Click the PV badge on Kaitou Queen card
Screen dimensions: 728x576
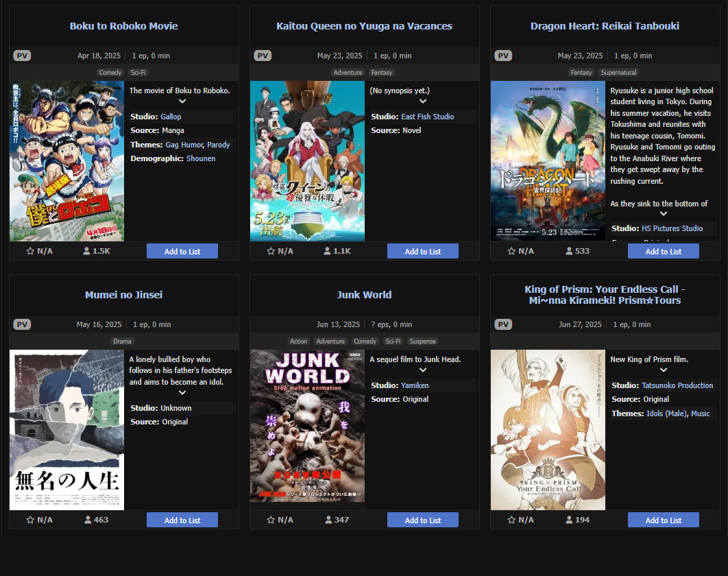[263, 56]
